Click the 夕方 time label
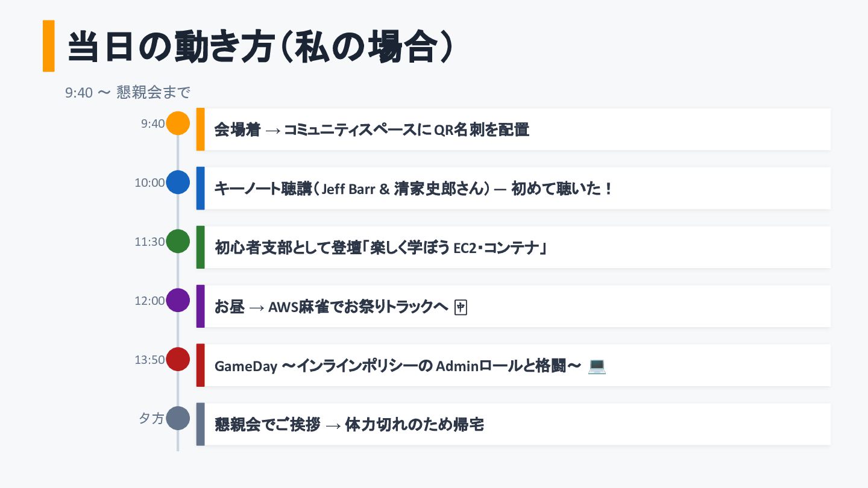The width and height of the screenshot is (868, 488). (x=151, y=419)
